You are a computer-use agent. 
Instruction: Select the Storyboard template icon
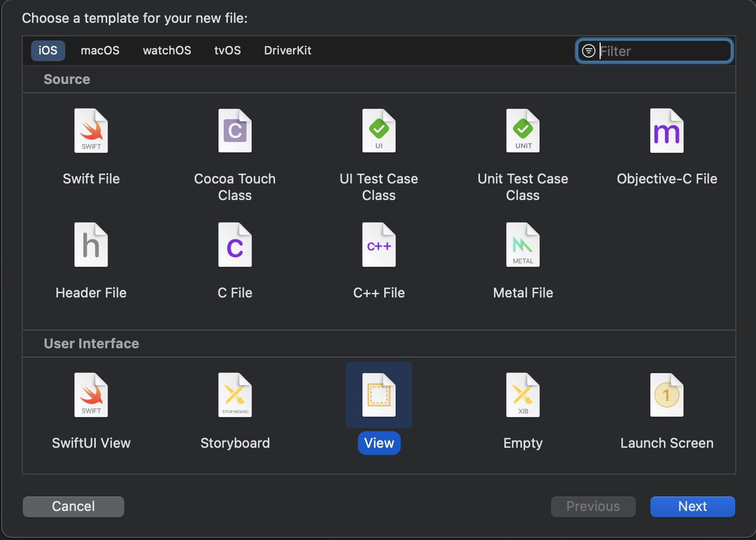click(235, 395)
